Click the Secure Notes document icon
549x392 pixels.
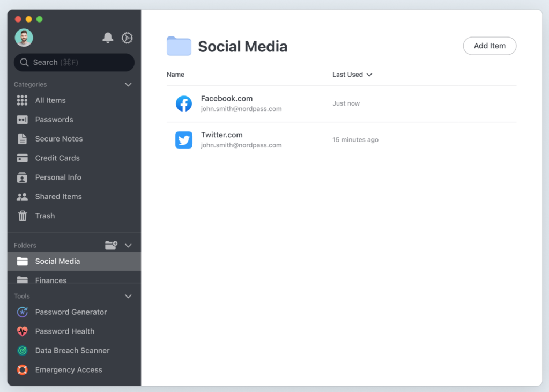pos(22,139)
